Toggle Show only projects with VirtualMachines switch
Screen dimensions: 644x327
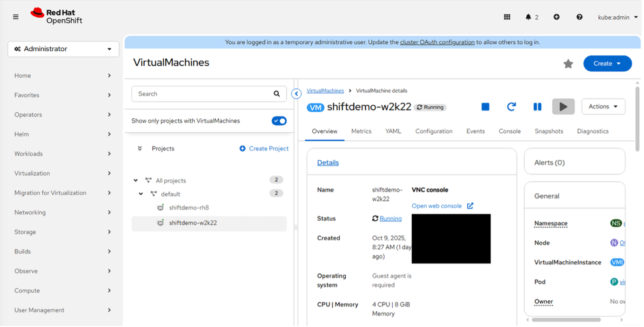(279, 121)
